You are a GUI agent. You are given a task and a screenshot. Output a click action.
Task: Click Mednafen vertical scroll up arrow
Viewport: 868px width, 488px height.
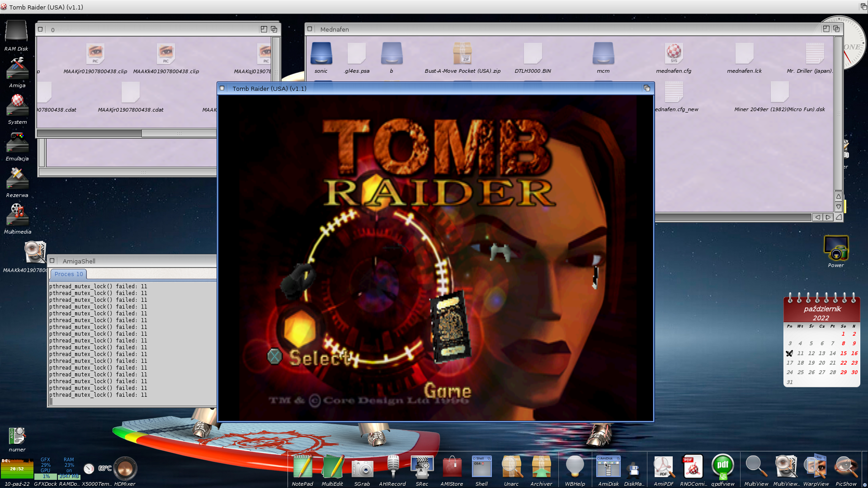coord(839,197)
